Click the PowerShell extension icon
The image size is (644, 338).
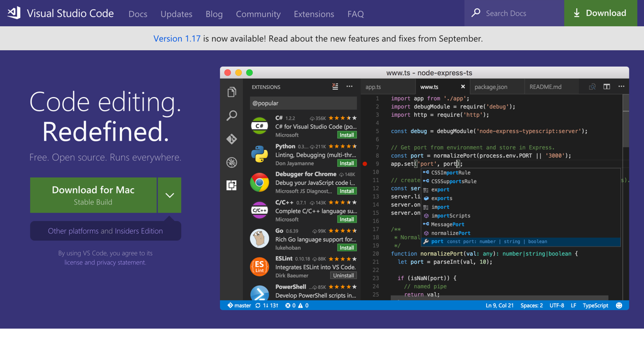(260, 293)
